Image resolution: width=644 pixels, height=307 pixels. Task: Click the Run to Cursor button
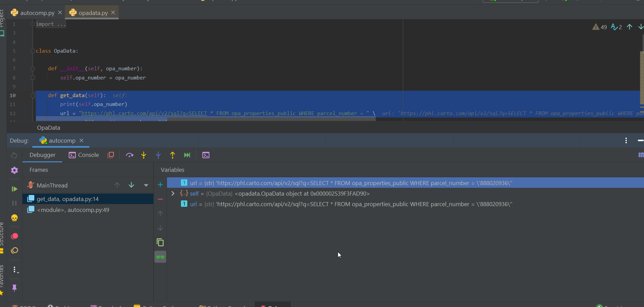point(187,155)
